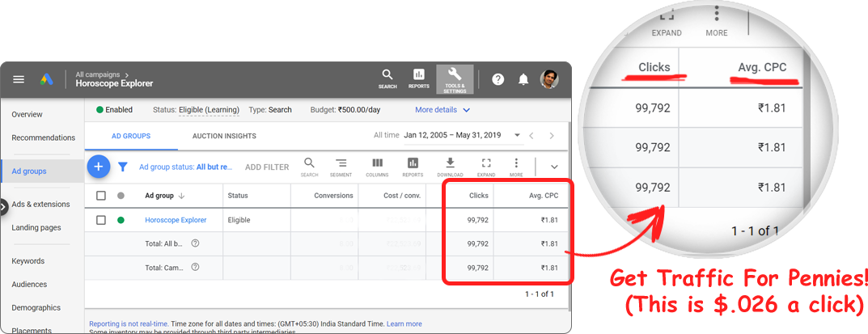Viewport: 868px width, 334px height.
Task: Click the user profile avatar
Action: [x=549, y=78]
